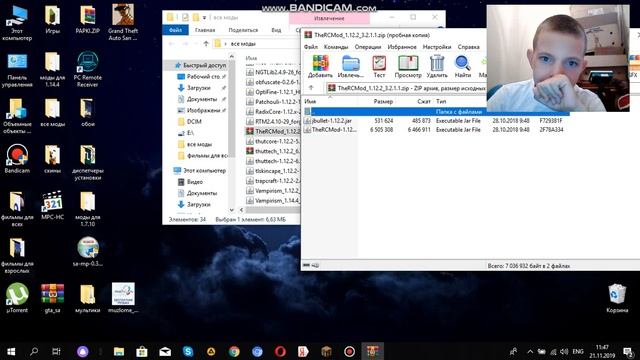This screenshot has height=360, width=640.
Task: Select the Vampirism_1.14.4 file in Explorer
Action: 273,200
